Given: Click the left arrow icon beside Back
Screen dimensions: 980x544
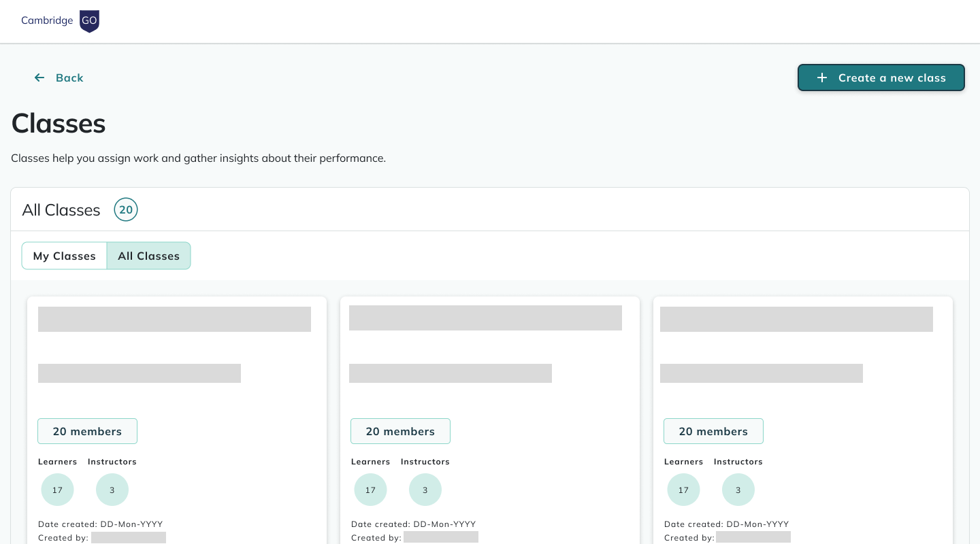Looking at the screenshot, I should click(39, 78).
